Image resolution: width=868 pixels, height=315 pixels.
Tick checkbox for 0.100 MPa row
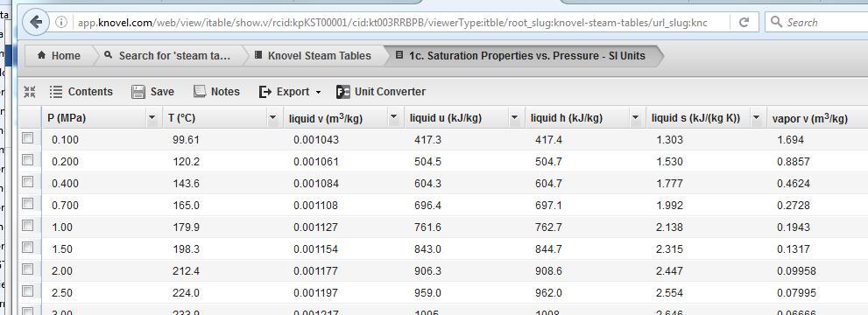point(28,138)
